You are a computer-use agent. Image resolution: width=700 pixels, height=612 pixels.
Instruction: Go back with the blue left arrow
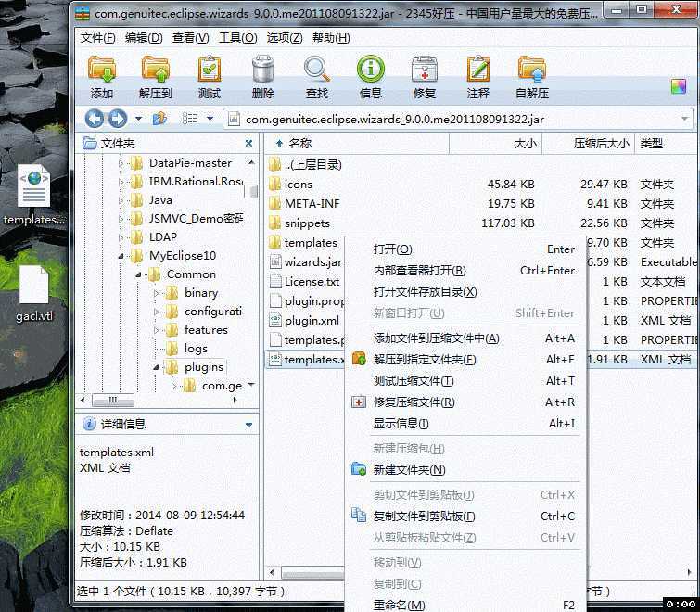(95, 119)
